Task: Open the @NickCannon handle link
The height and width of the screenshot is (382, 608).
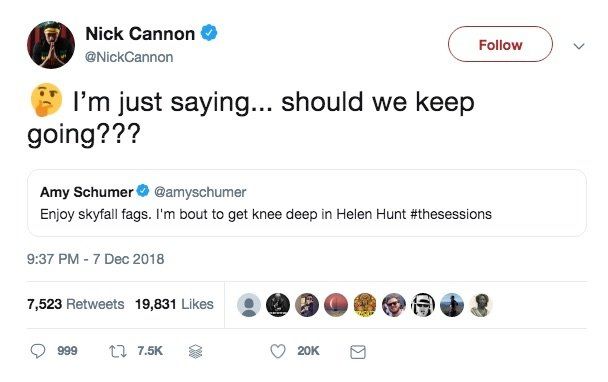Action: coord(129,57)
